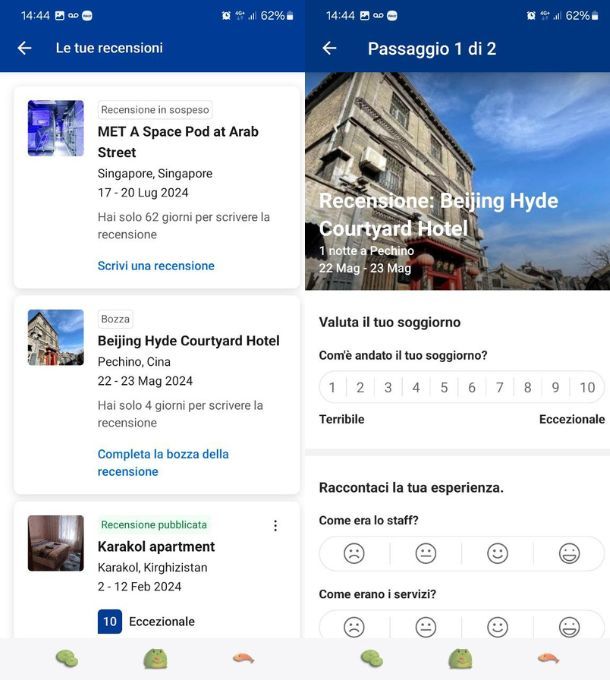Image resolution: width=610 pixels, height=680 pixels.
Task: Tap 2 - 12 Feb 2024 dates
Action: [140, 587]
